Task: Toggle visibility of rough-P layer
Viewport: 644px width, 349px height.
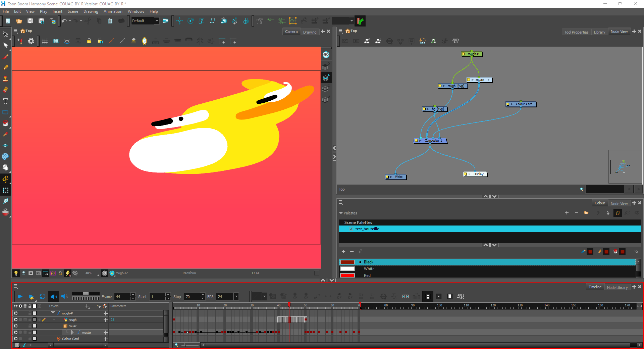Action: (x=16, y=313)
